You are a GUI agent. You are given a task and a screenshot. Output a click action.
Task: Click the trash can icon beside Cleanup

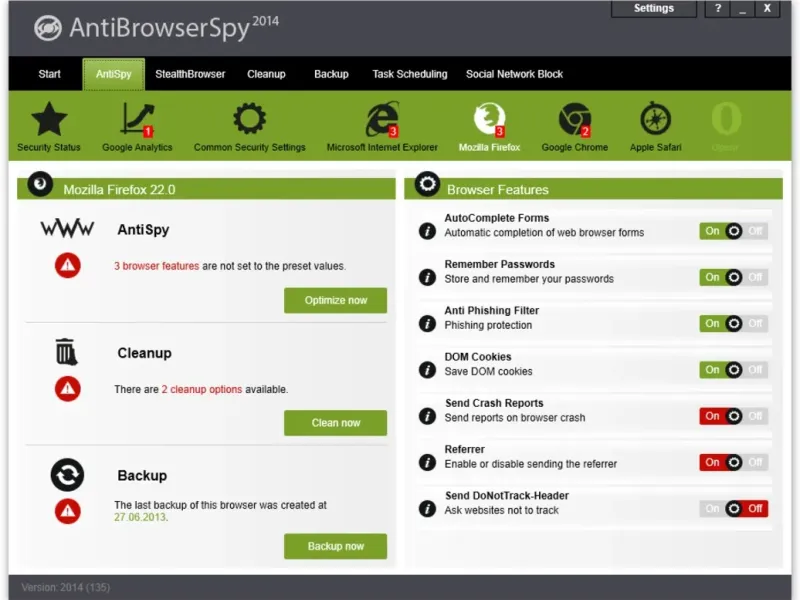pos(66,352)
